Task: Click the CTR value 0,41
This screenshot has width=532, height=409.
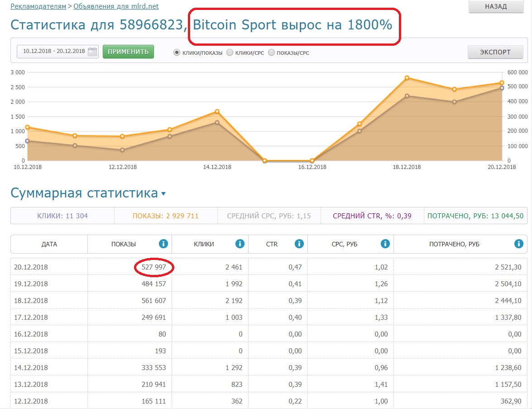Action: [x=295, y=284]
